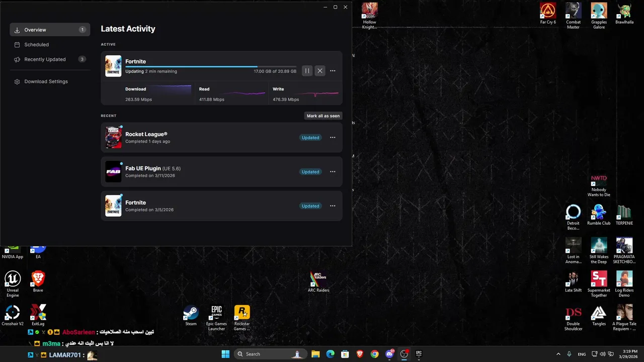Open Recently Updated in the sidebar
This screenshot has width=644, height=362.
point(50,59)
